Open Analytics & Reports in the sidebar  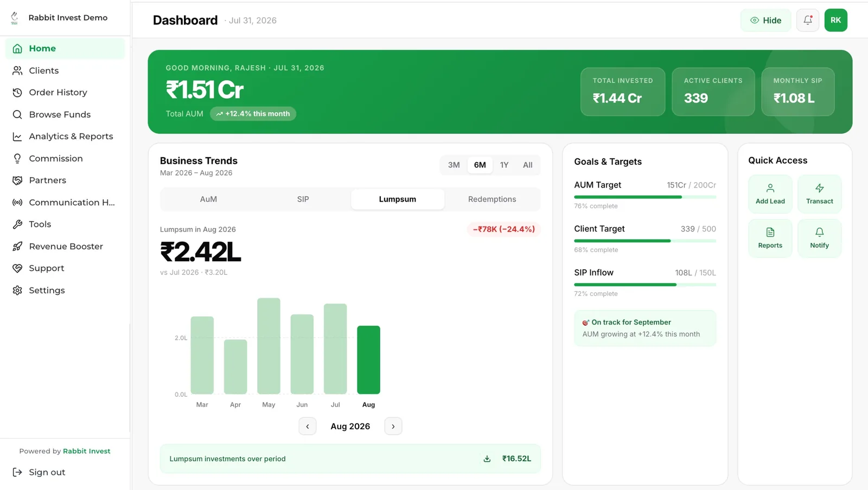[x=65, y=136]
